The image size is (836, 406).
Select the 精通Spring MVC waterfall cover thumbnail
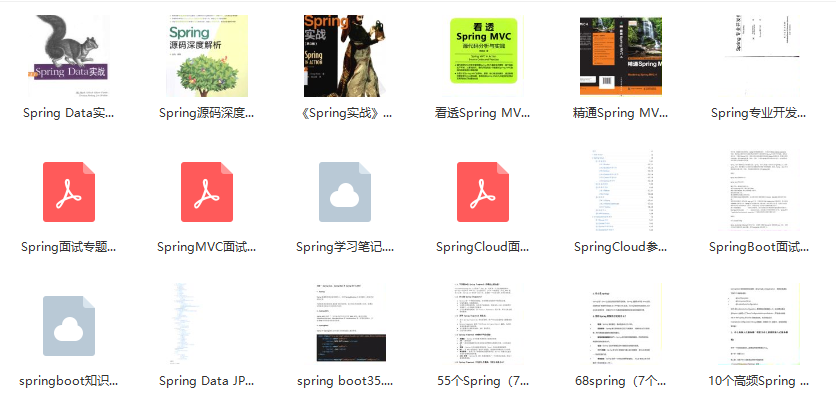click(621, 56)
